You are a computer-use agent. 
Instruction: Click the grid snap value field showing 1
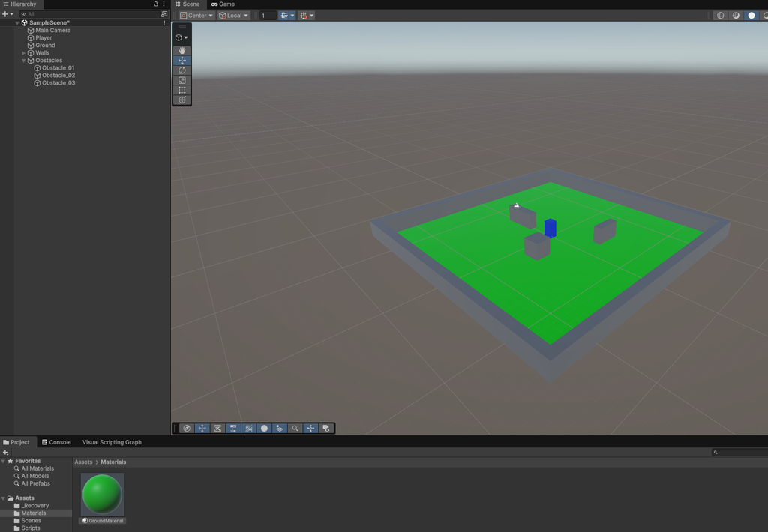[x=268, y=16]
